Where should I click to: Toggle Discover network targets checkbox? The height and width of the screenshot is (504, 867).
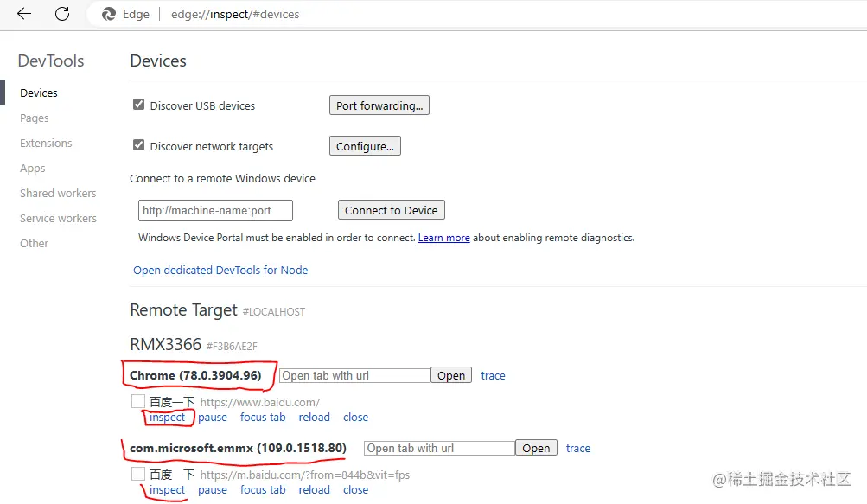pos(139,145)
